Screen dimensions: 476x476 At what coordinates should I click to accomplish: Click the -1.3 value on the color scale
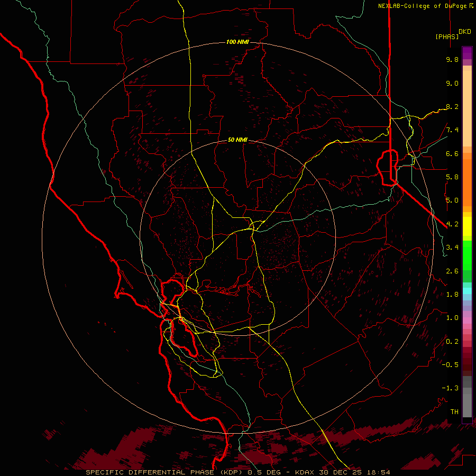450,388
